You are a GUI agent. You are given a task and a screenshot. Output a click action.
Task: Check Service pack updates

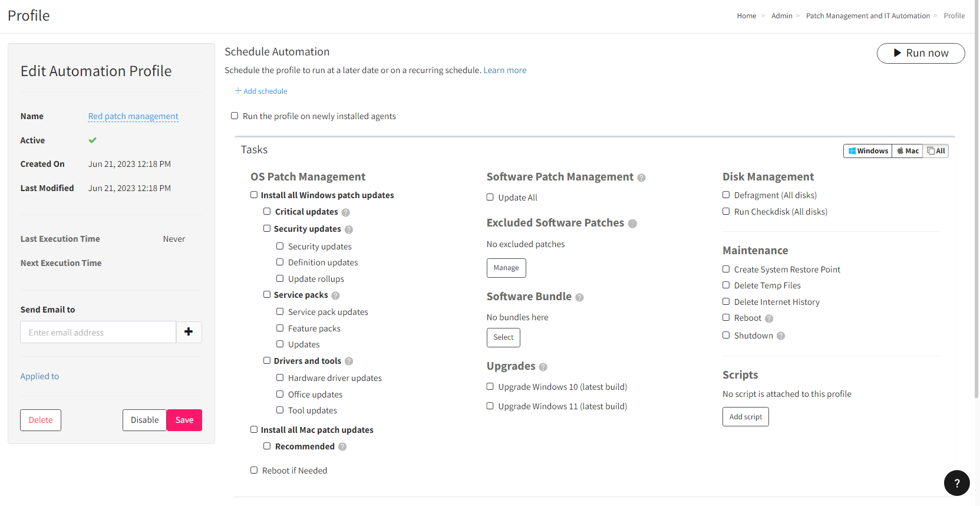280,311
